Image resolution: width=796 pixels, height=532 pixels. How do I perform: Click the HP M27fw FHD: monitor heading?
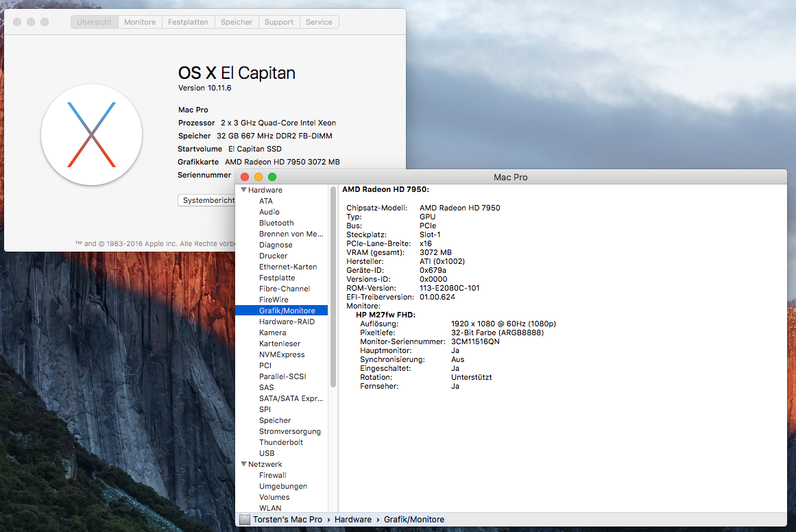pos(385,315)
